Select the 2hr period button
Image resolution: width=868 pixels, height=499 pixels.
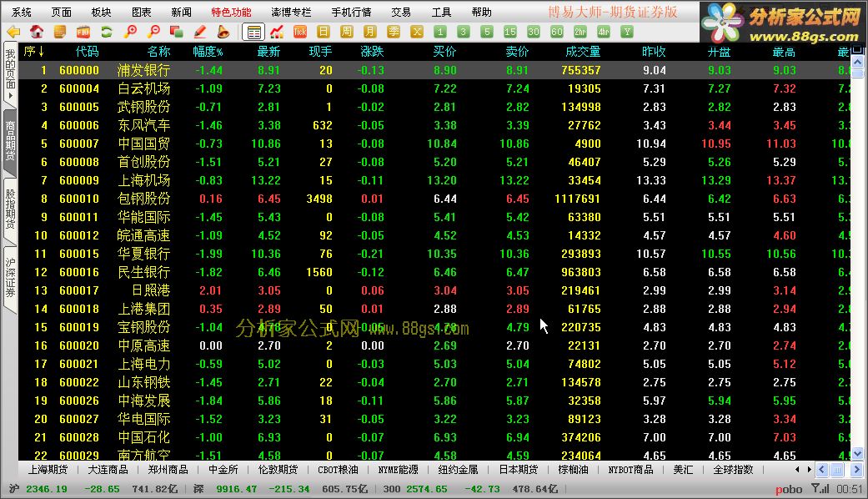580,32
